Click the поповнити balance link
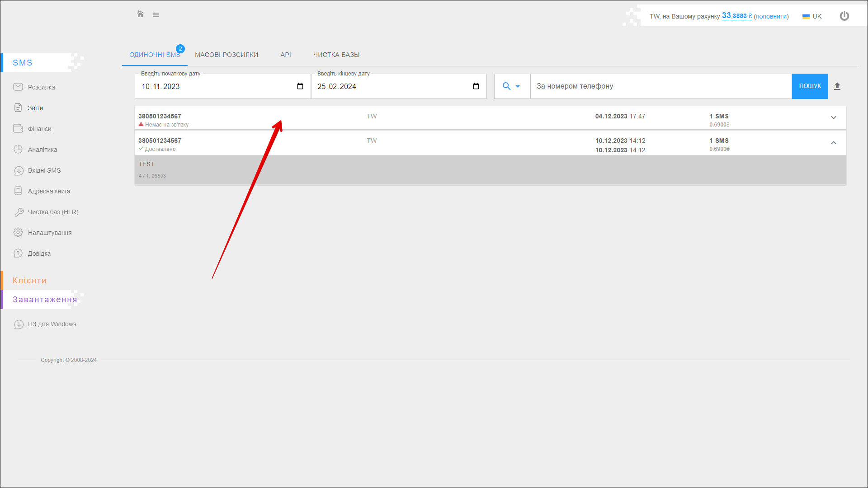This screenshot has width=868, height=488. (x=771, y=16)
